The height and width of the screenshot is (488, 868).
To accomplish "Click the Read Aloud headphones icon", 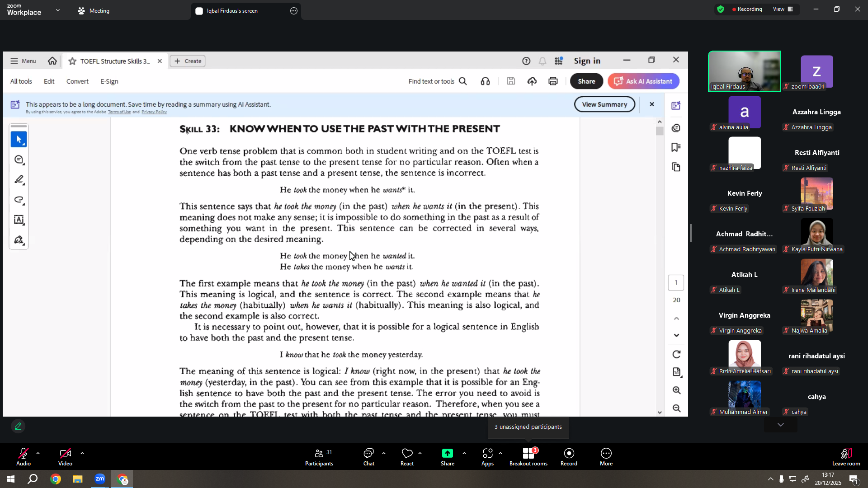I will tap(486, 81).
